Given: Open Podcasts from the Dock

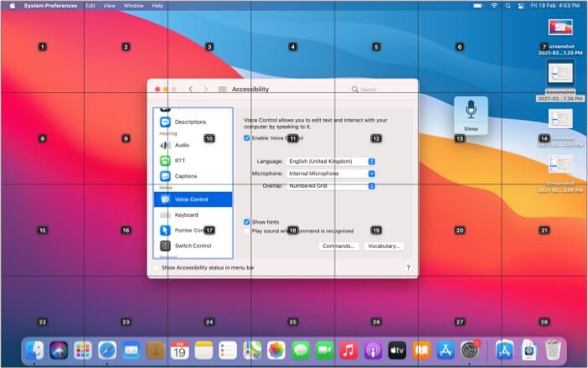Looking at the screenshot, I should click(x=373, y=350).
